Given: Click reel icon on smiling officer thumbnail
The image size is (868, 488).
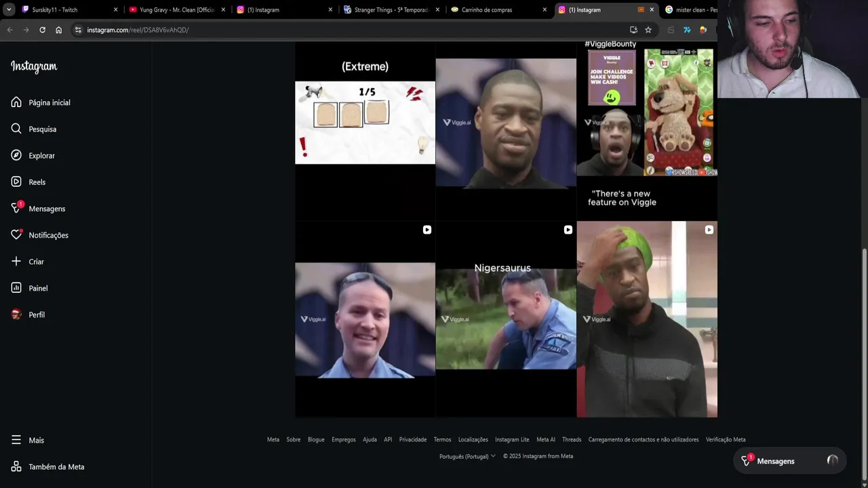Looking at the screenshot, I should pos(427,230).
